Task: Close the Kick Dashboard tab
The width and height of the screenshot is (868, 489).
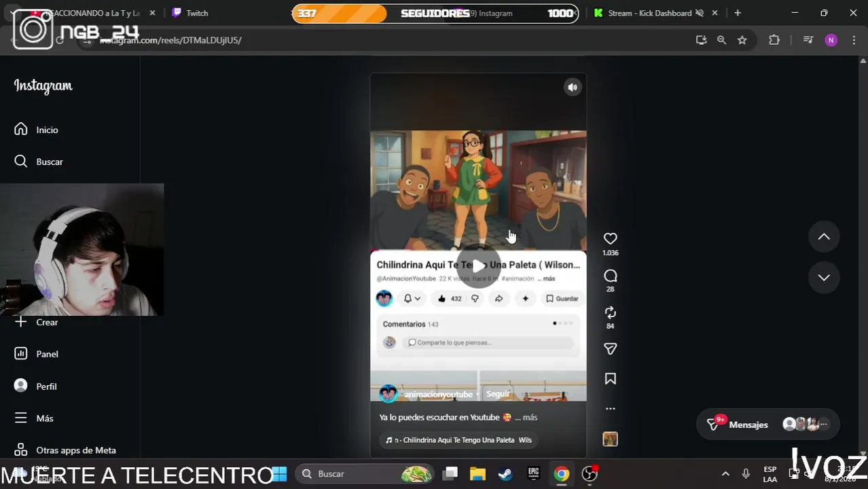Action: pyautogui.click(x=715, y=13)
